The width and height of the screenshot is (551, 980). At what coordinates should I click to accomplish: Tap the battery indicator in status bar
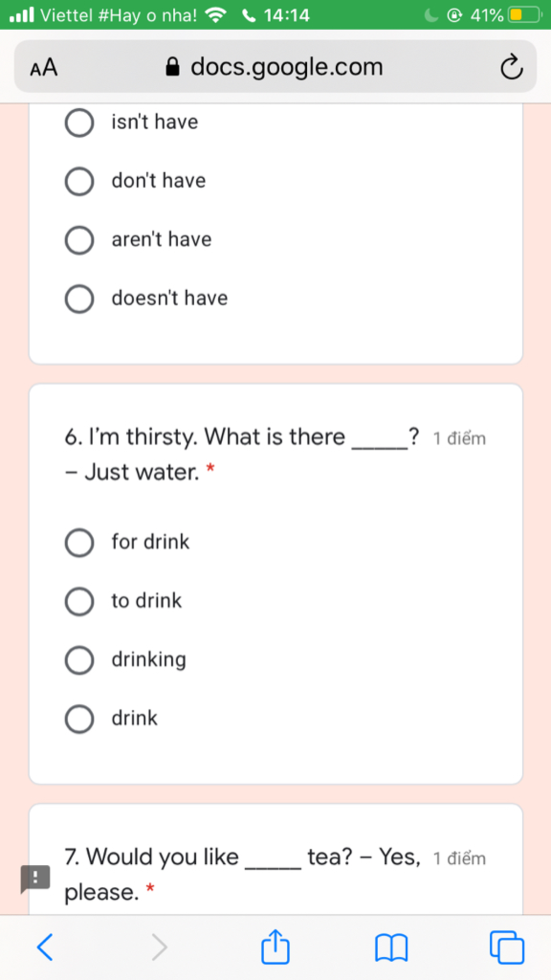[x=525, y=15]
